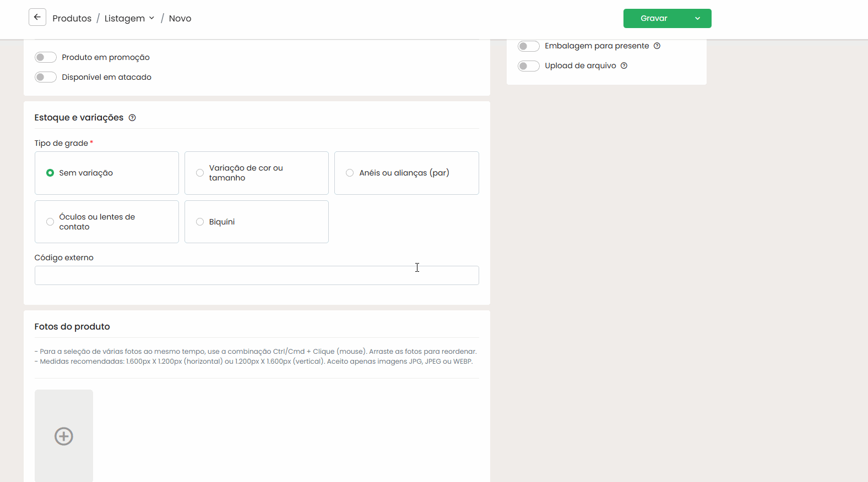Toggle Produto em promoção switch

point(46,58)
